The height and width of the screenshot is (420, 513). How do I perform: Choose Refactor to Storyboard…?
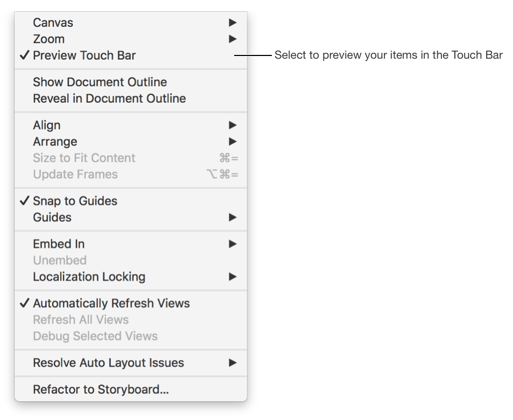click(x=101, y=390)
